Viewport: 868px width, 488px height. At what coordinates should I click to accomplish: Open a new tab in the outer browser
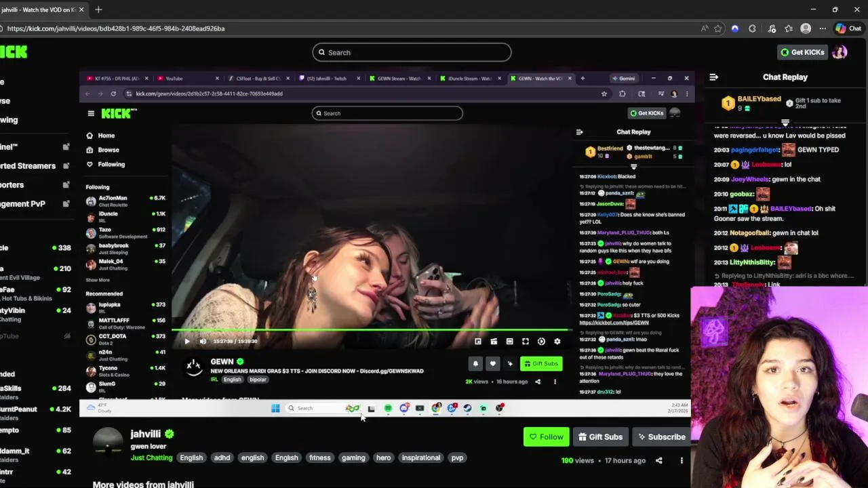coord(98,9)
